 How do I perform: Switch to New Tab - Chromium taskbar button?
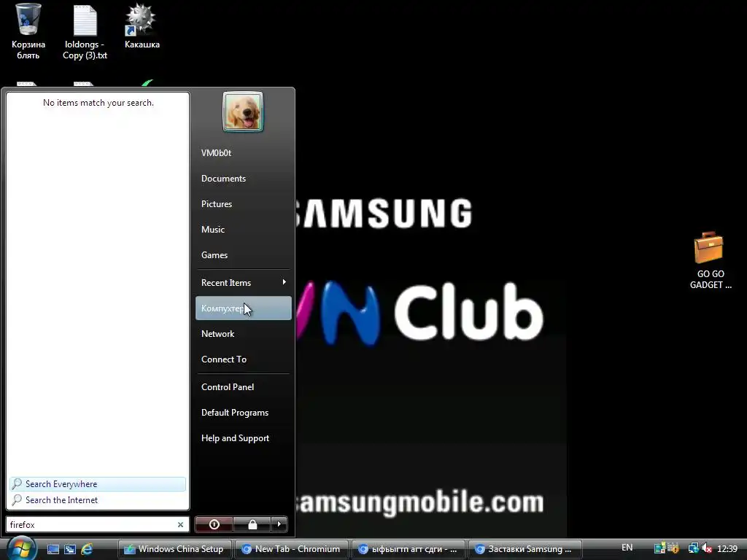292,549
